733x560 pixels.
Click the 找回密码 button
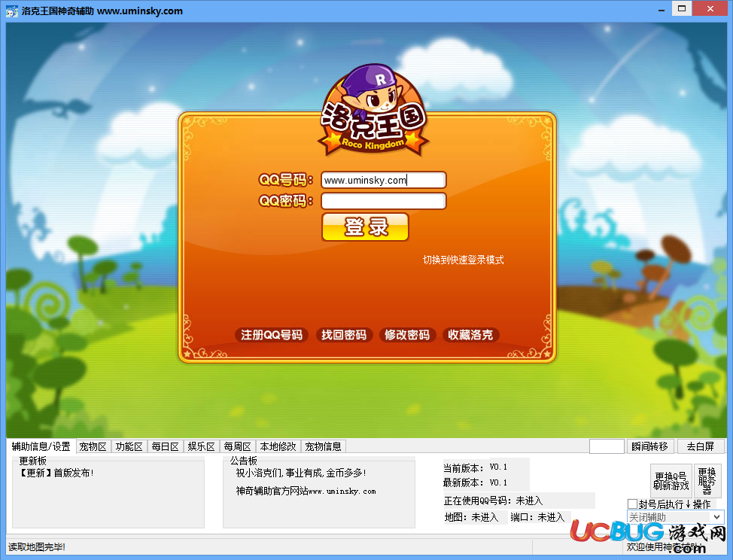click(x=344, y=335)
